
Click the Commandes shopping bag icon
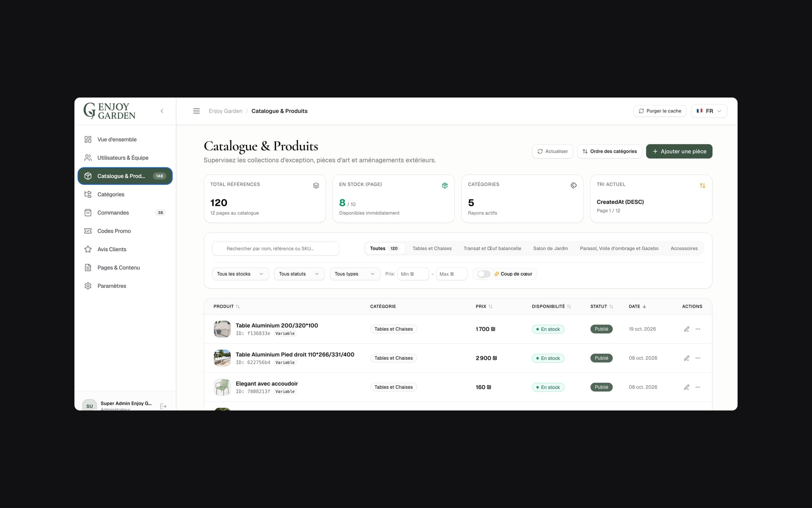click(88, 213)
